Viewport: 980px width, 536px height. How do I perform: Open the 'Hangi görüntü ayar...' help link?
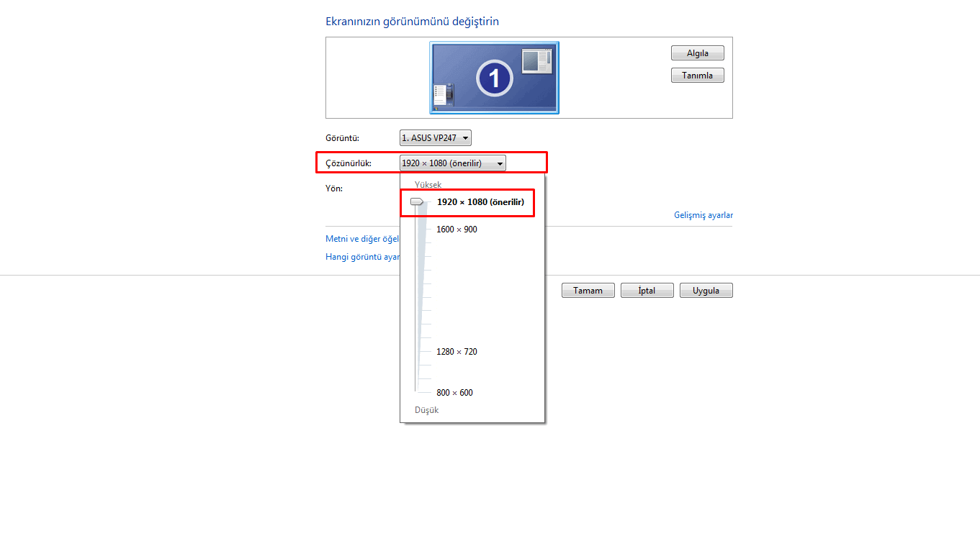tap(362, 257)
